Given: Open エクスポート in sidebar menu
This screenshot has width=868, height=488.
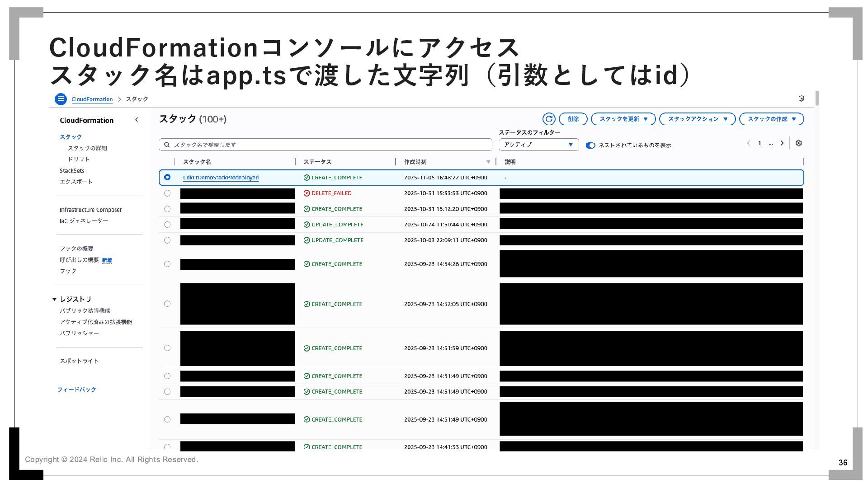Looking at the screenshot, I should [76, 182].
